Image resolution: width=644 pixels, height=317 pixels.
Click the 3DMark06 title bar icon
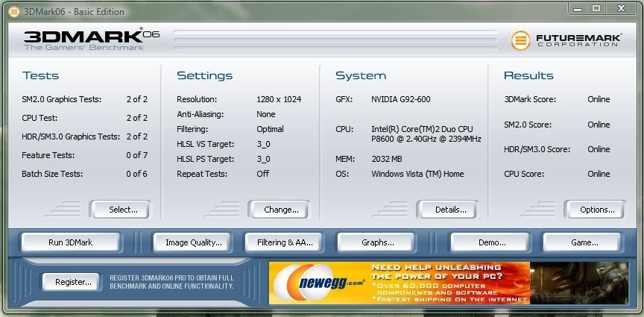pyautogui.click(x=13, y=11)
